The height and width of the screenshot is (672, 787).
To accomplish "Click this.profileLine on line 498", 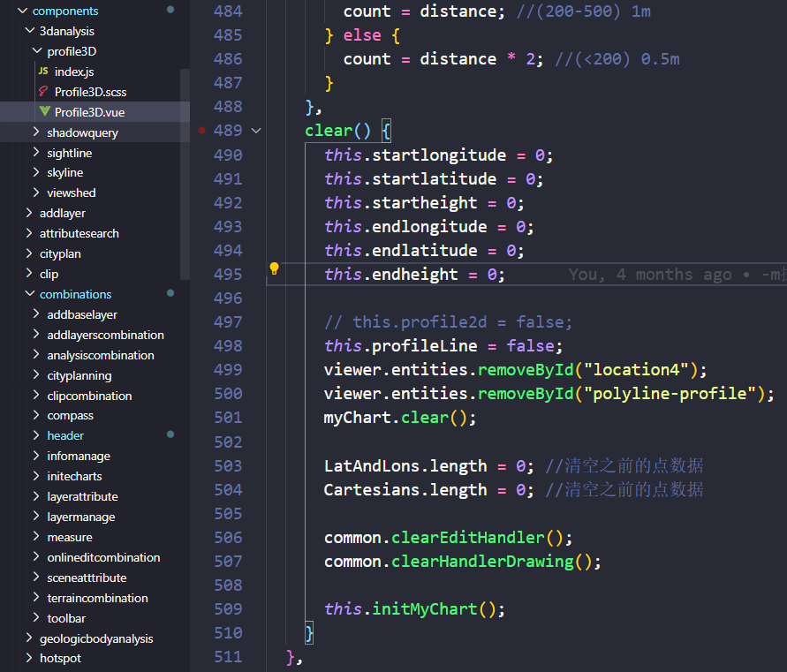I will coord(400,346).
